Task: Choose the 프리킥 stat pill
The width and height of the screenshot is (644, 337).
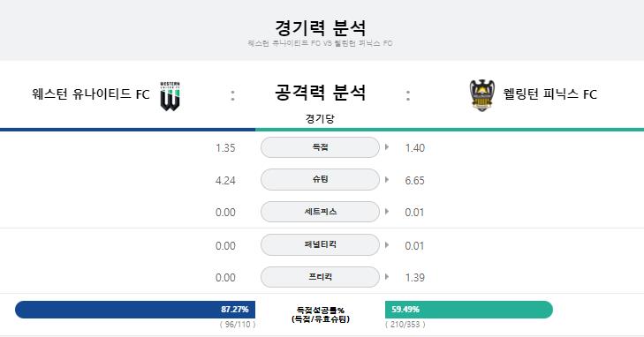Action: [320, 277]
